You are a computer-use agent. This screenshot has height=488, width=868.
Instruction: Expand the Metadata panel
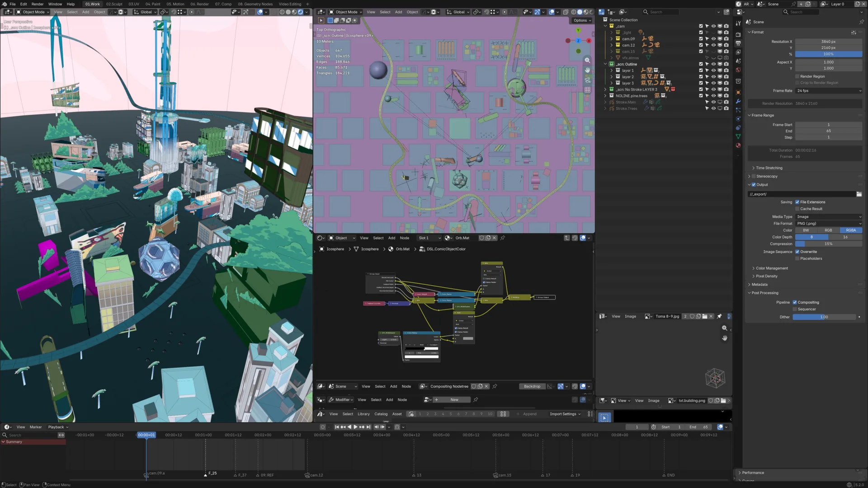click(x=759, y=285)
